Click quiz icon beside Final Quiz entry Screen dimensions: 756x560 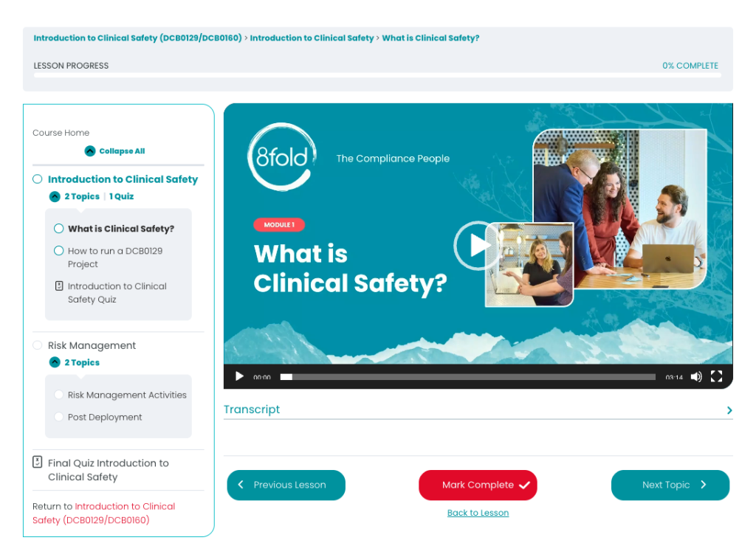(x=37, y=462)
